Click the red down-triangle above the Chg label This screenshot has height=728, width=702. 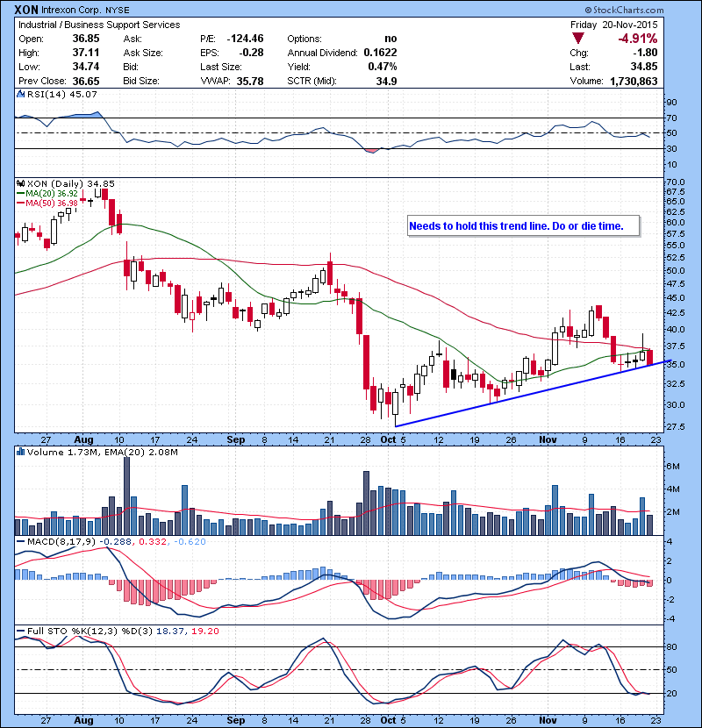[578, 39]
